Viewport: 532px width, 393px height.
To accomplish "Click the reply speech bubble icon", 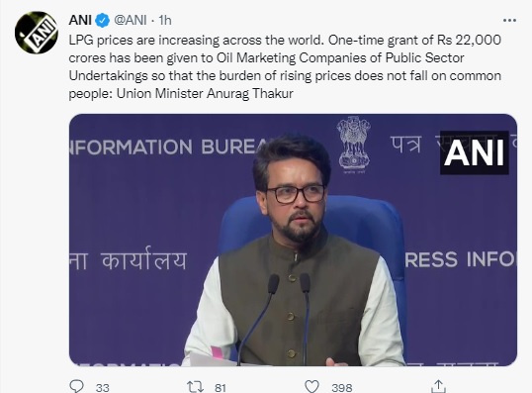I will pos(76,386).
